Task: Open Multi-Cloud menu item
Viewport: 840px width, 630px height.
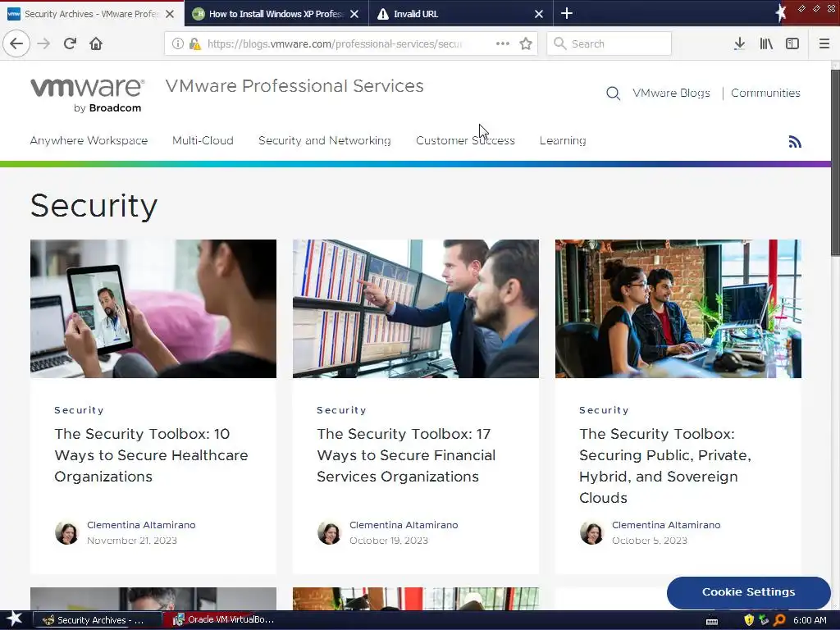Action: point(203,140)
